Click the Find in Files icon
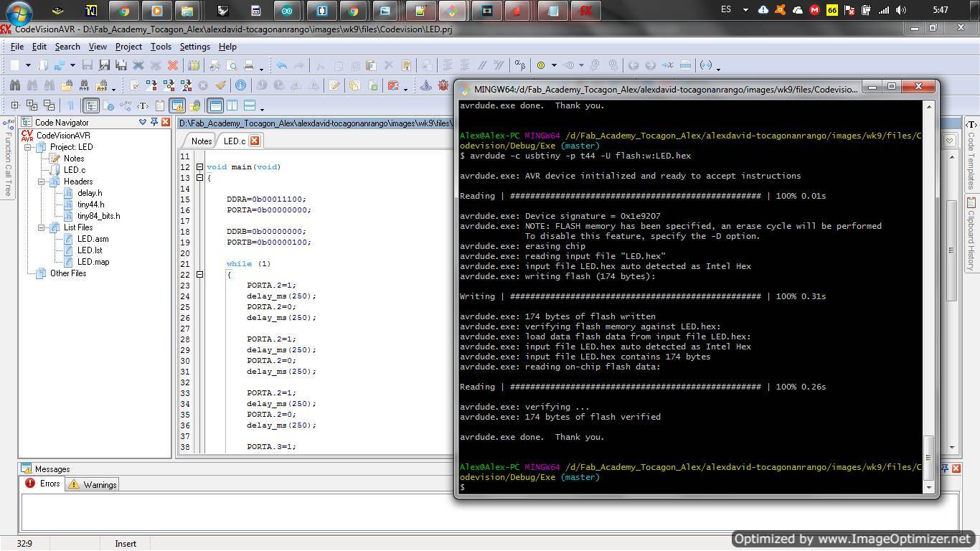The image size is (980, 551). [x=67, y=85]
